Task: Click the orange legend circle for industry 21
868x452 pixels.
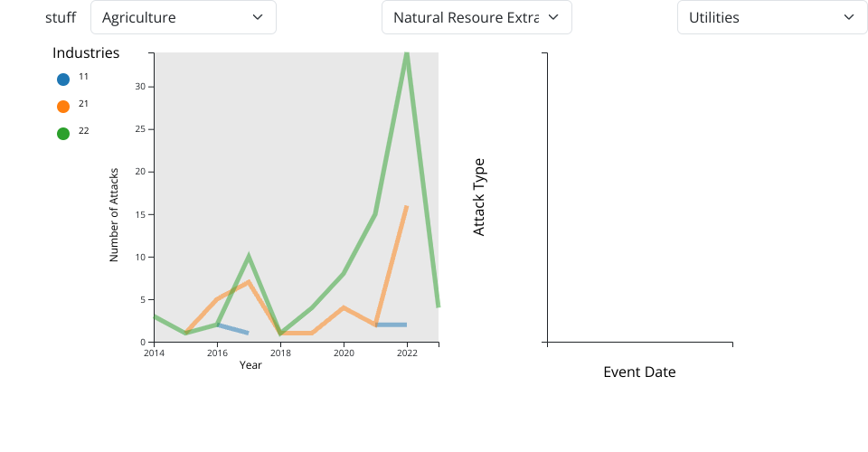Action: [x=63, y=107]
